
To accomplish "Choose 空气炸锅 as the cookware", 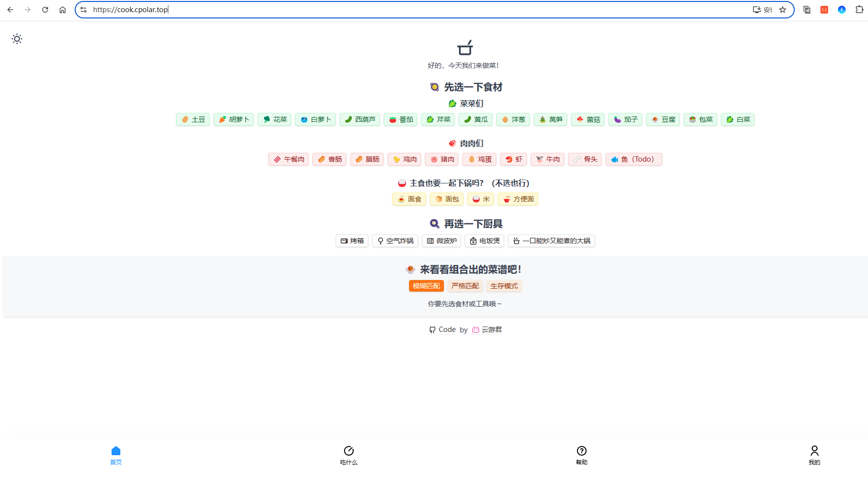I will [x=396, y=241].
